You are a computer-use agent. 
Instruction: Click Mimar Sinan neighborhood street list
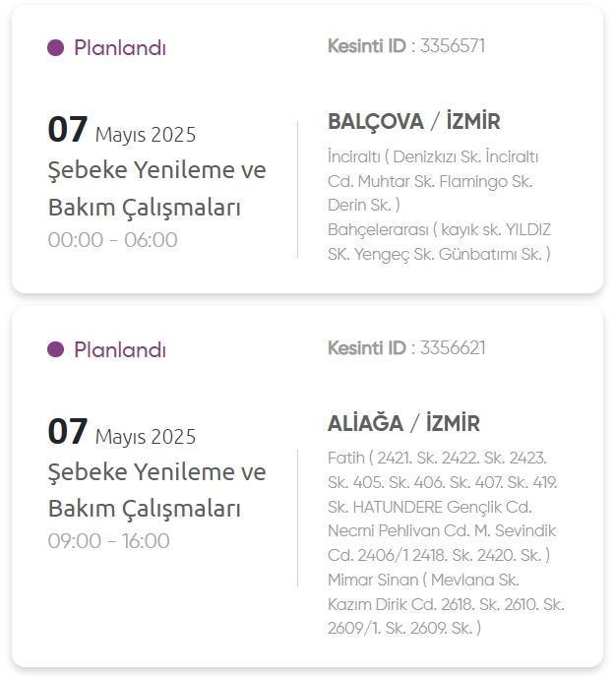(x=446, y=603)
